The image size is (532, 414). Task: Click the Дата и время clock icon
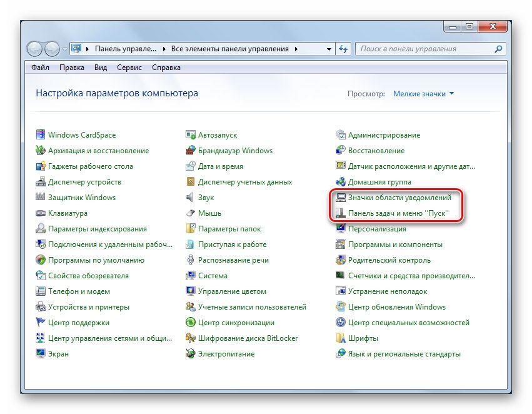click(191, 166)
